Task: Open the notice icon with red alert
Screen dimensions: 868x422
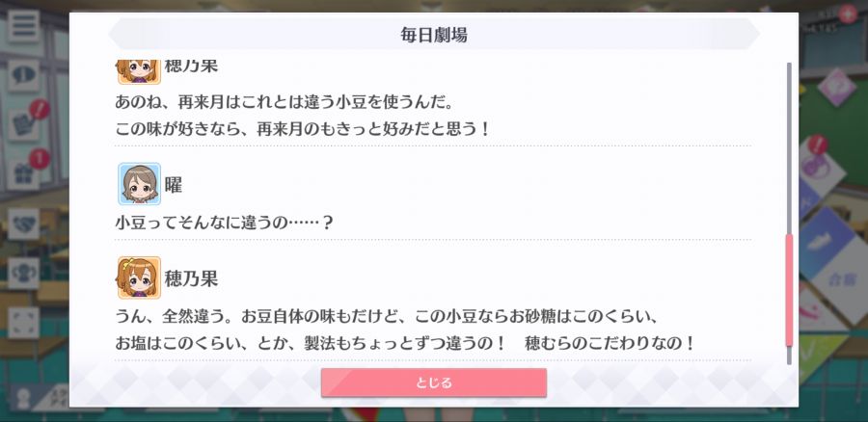Action: click(24, 124)
